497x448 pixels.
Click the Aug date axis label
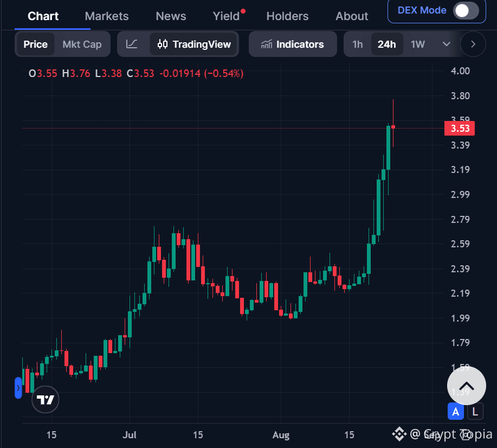point(281,434)
